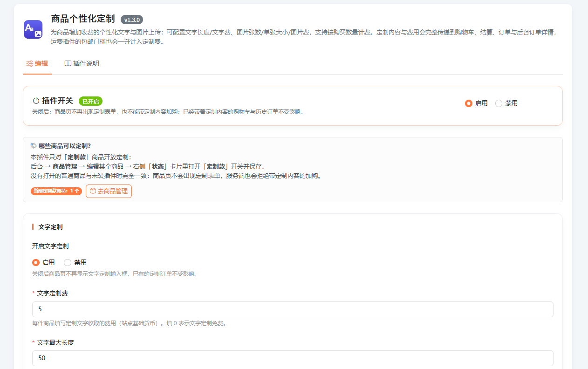Open 去商品管理 button
The width and height of the screenshot is (588, 369).
tap(109, 191)
